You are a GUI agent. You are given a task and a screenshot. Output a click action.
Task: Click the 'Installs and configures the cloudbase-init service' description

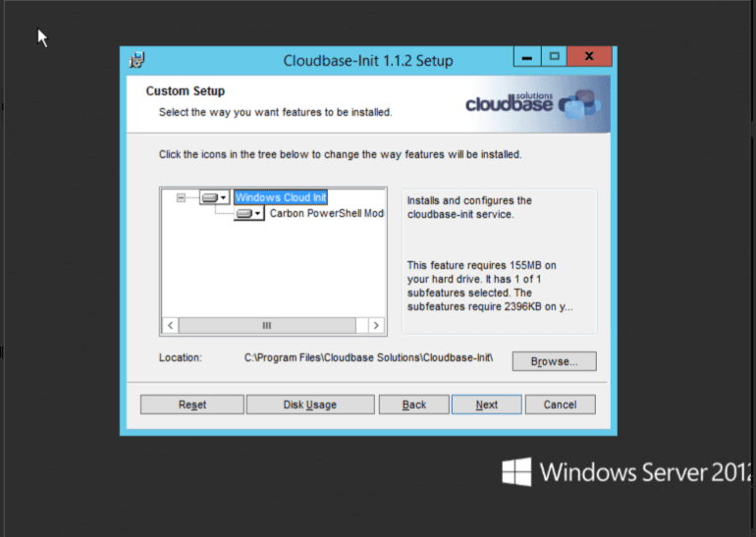(469, 207)
